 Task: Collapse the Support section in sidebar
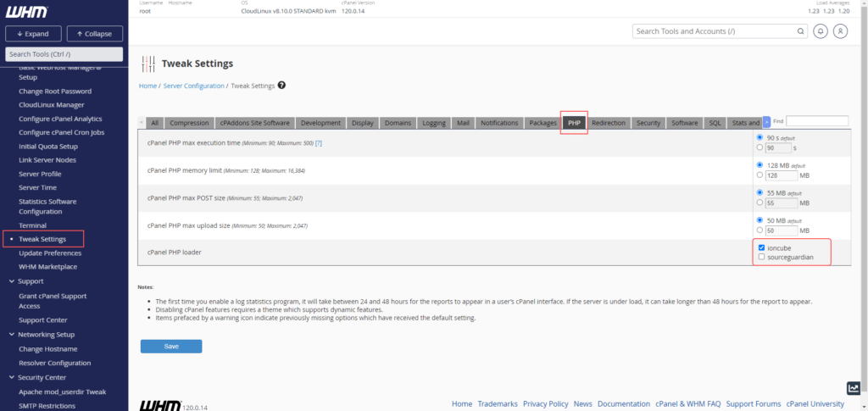point(12,281)
